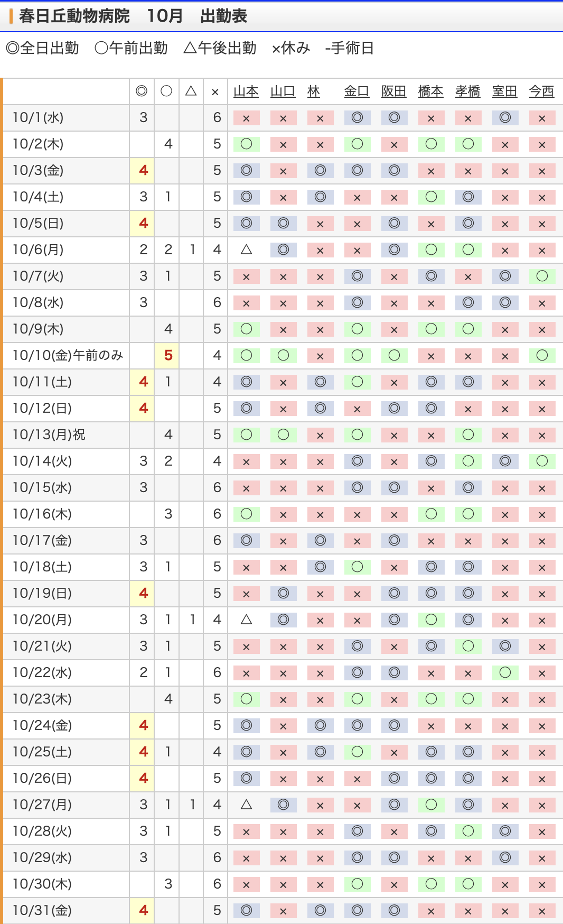Click the ○ morning column header

(166, 91)
